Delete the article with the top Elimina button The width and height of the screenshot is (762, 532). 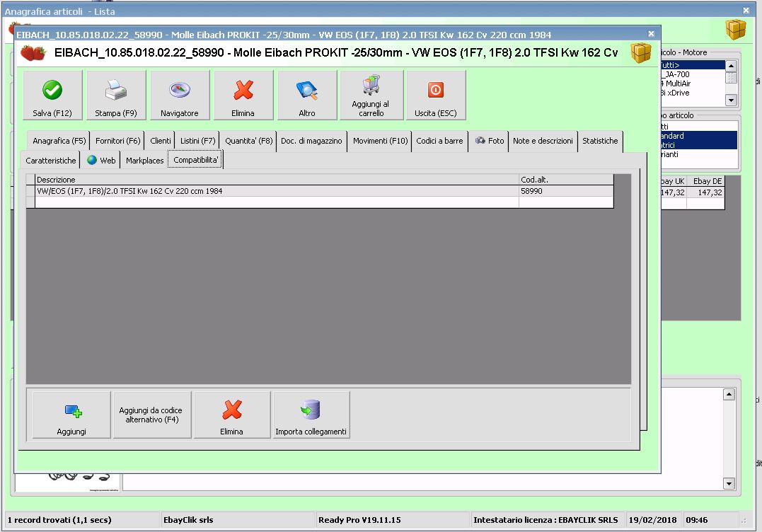click(243, 96)
